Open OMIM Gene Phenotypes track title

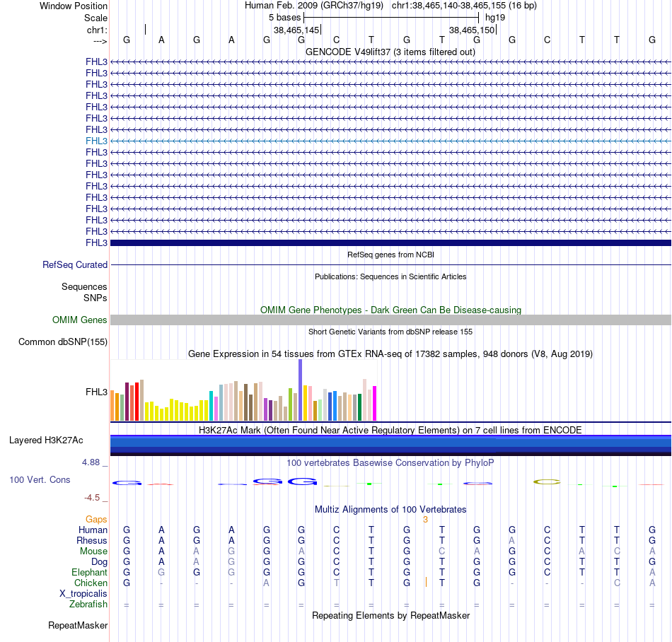[390, 310]
